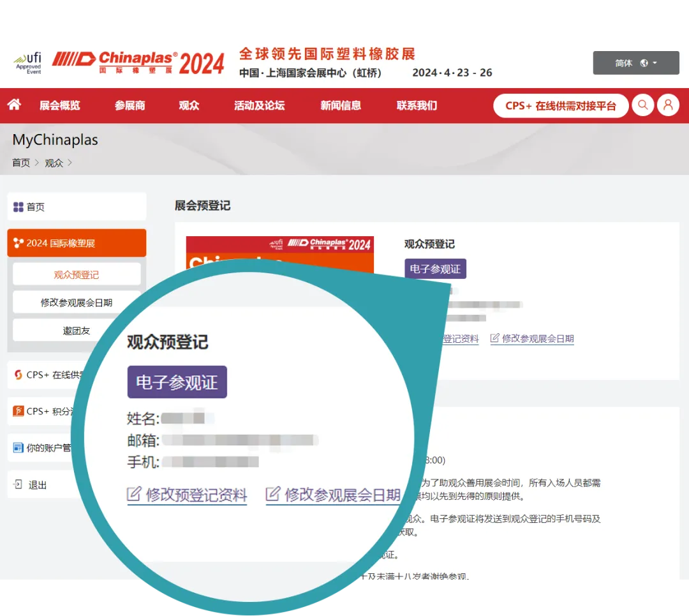This screenshot has height=616, width=689.
Task: Click the 首页 breadcrumb link
Action: tap(20, 163)
